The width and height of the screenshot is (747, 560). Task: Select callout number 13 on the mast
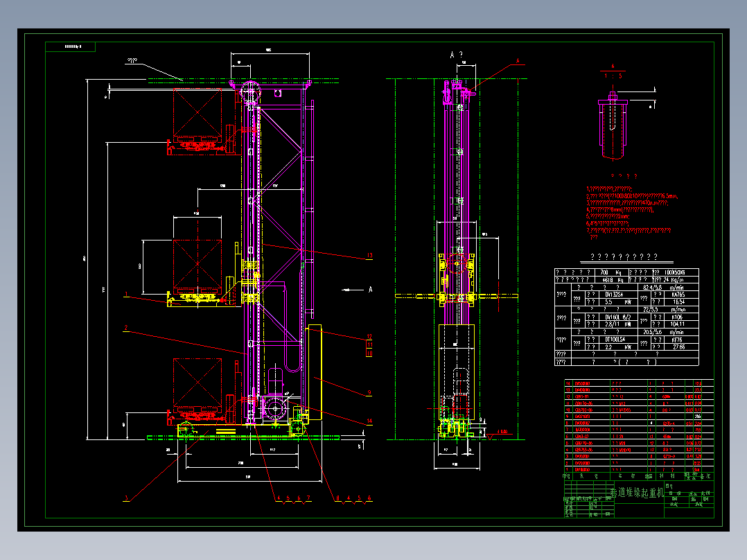point(369,256)
